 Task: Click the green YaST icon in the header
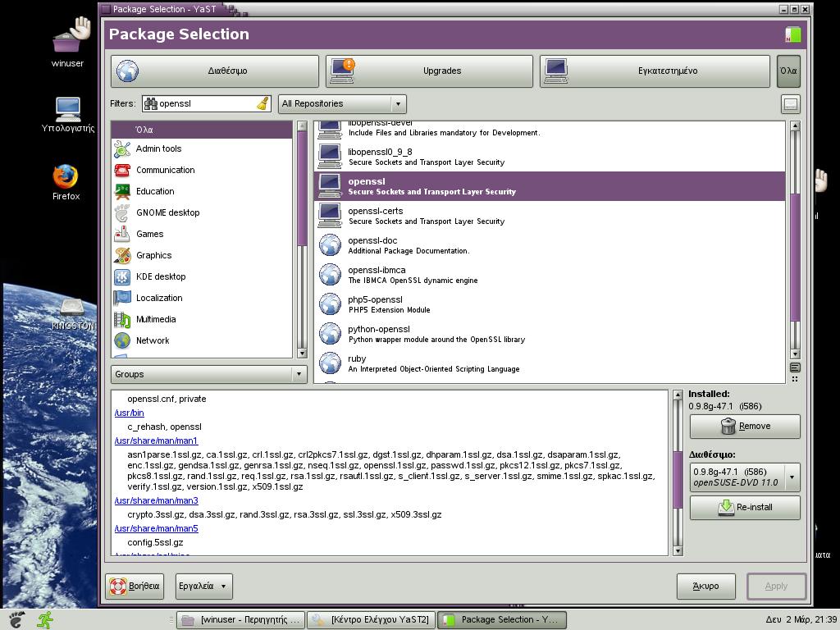pyautogui.click(x=793, y=34)
